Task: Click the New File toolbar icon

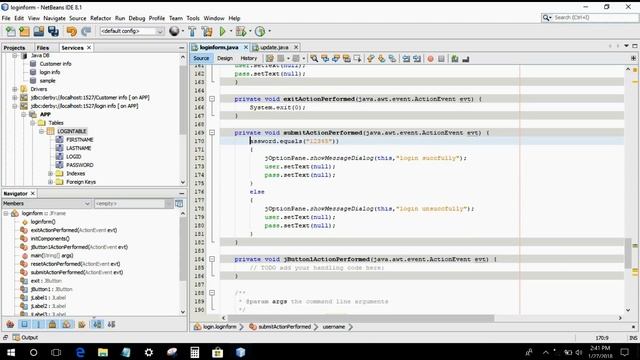Action: pyautogui.click(x=11, y=31)
